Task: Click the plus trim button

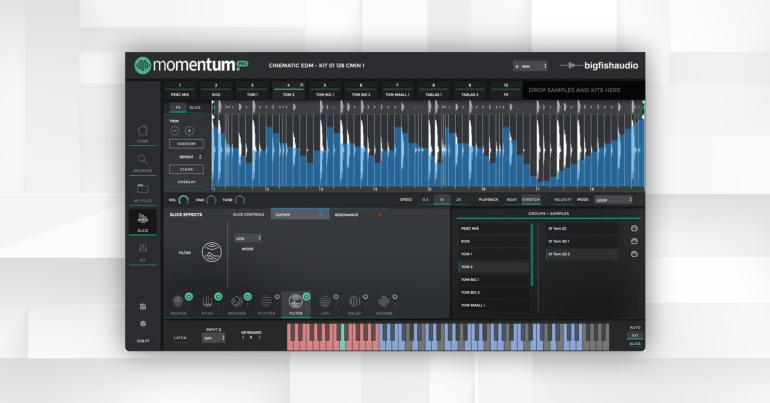Action: (189, 131)
